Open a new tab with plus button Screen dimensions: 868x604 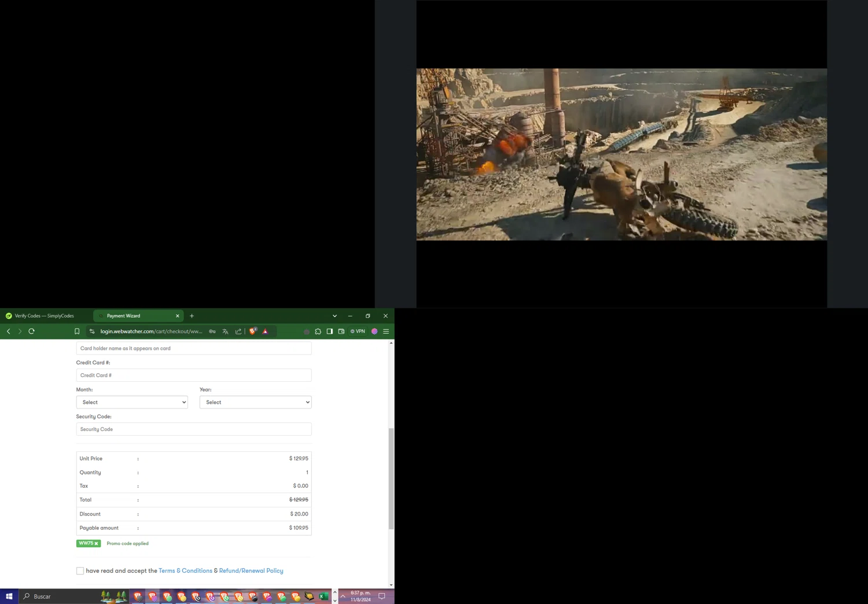pyautogui.click(x=192, y=316)
